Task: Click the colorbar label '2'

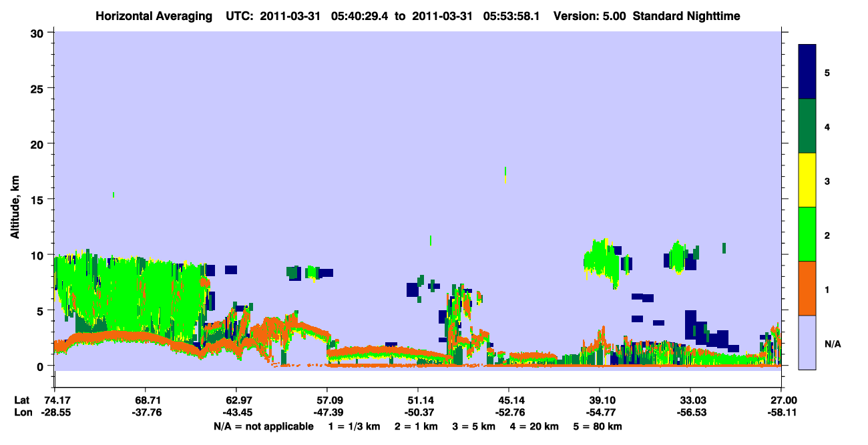Action: point(827,235)
